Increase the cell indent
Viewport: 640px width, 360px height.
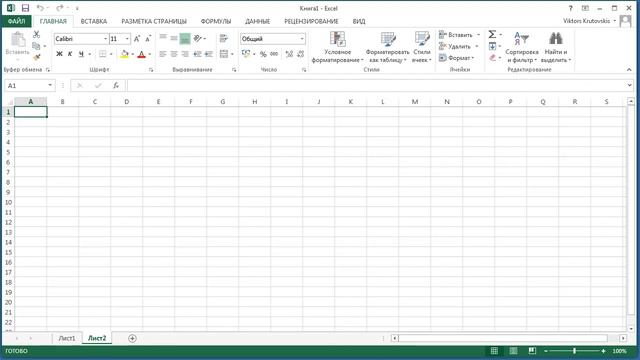[x=209, y=54]
